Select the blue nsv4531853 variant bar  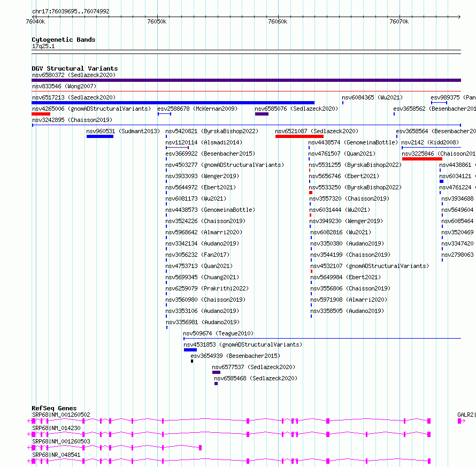click(190, 350)
